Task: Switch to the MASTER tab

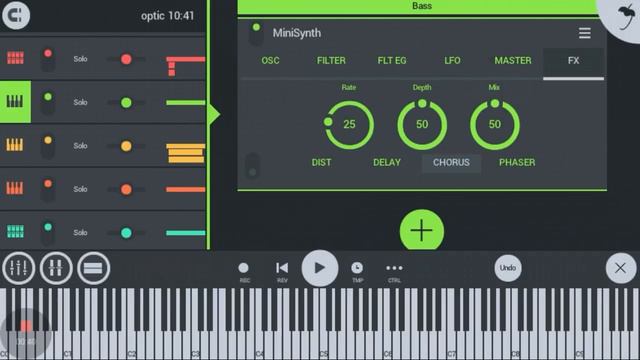Action: coord(513,60)
